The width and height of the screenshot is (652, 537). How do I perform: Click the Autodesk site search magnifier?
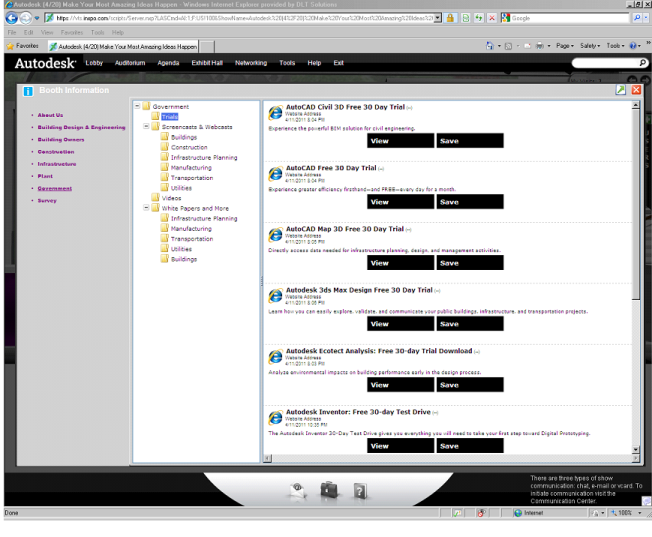(642, 63)
